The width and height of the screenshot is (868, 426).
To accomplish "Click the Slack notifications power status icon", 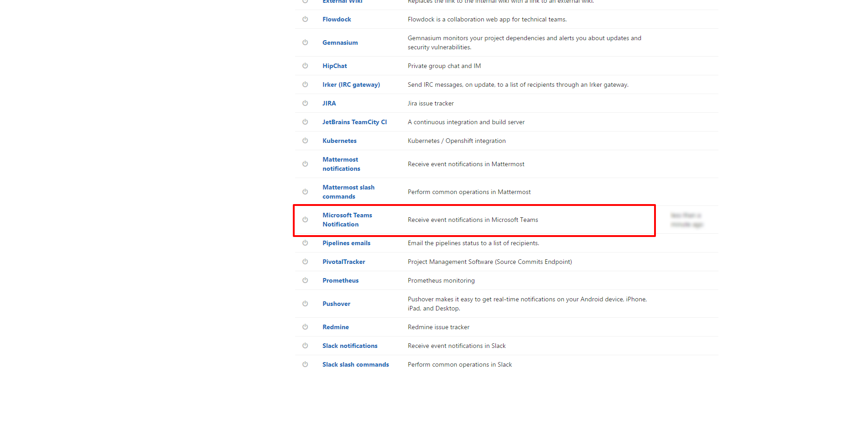I will pyautogui.click(x=305, y=346).
